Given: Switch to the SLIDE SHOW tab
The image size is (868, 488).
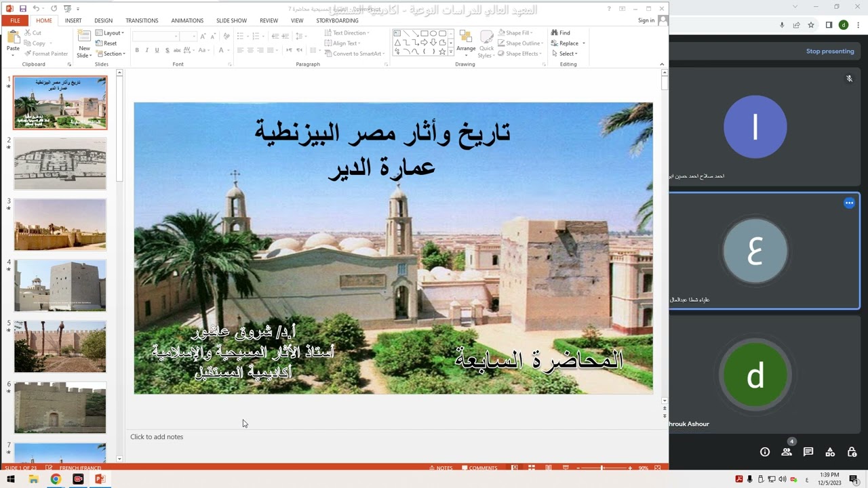Looking at the screenshot, I should (231, 20).
